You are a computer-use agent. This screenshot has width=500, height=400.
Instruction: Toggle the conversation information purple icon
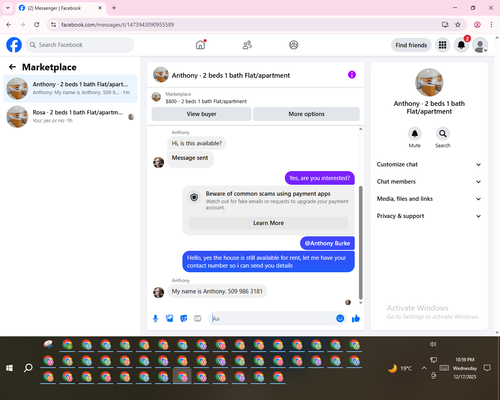(352, 75)
